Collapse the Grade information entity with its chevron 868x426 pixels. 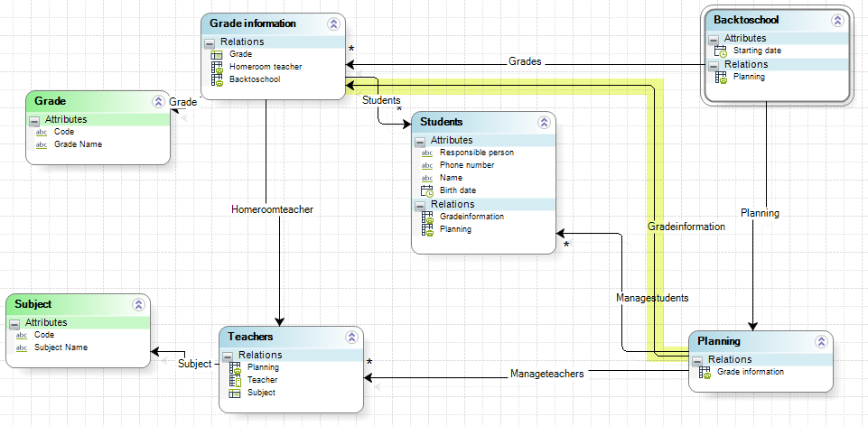[x=333, y=23]
